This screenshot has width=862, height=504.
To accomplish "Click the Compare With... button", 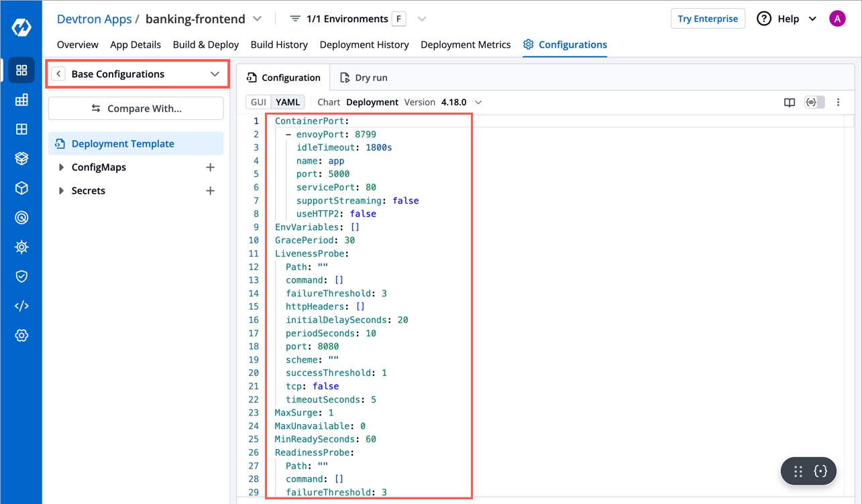I will 136,109.
